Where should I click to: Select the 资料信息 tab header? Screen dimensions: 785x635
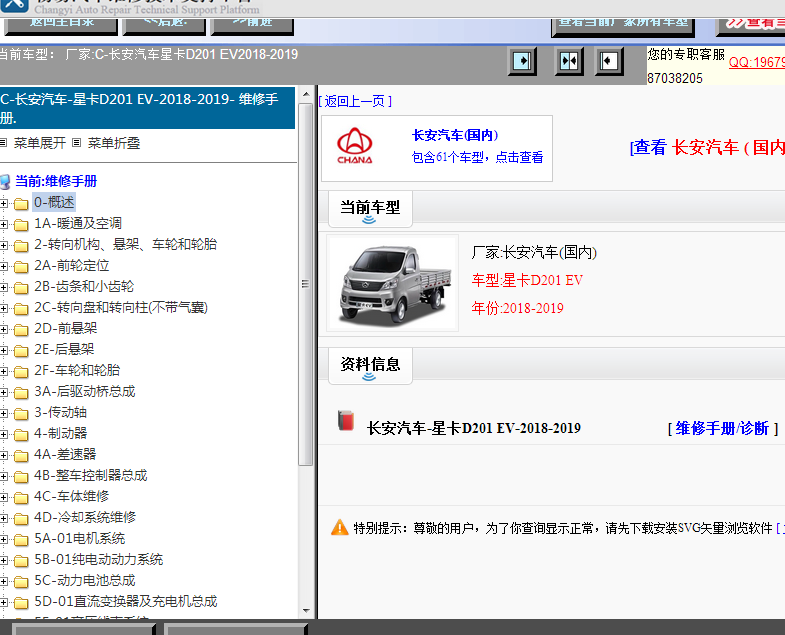pos(370,366)
